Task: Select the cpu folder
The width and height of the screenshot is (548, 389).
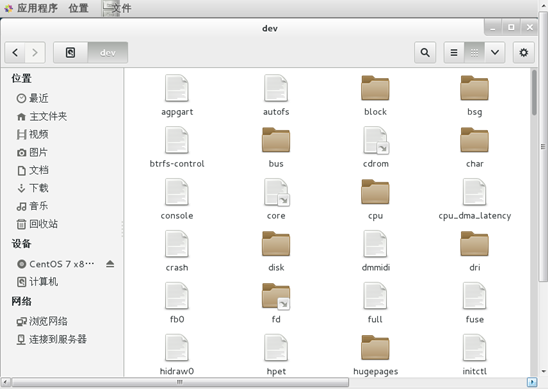Action: tap(375, 192)
